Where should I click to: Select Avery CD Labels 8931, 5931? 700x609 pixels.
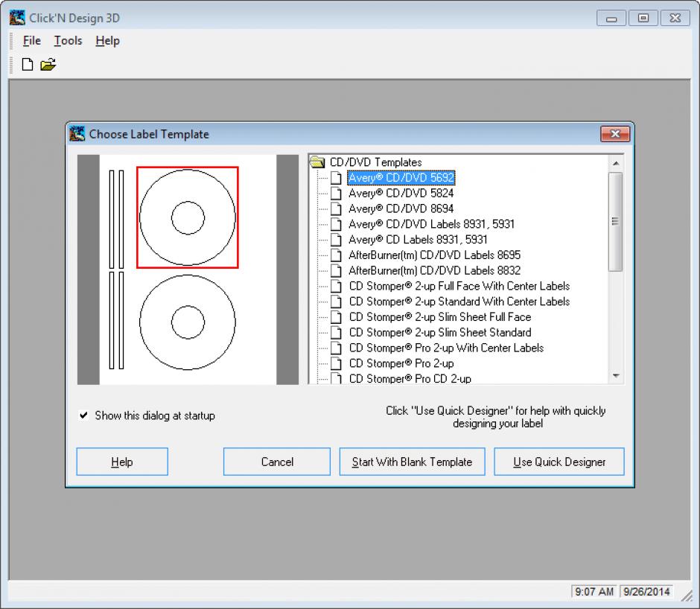click(x=418, y=240)
